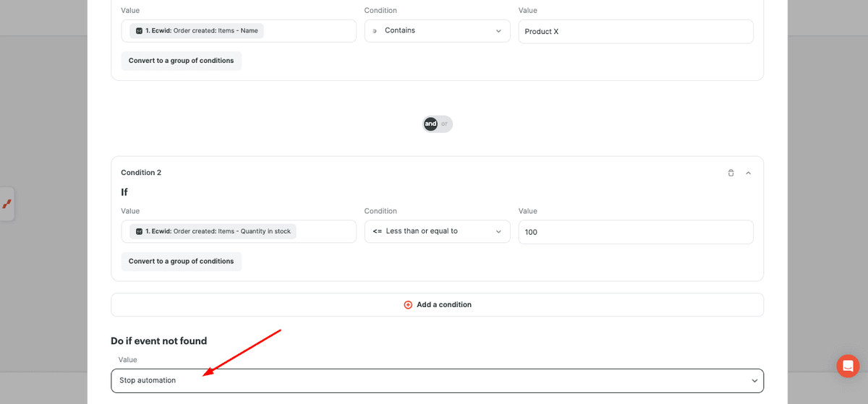Open 'Stop automation' dropdown

pos(437,380)
